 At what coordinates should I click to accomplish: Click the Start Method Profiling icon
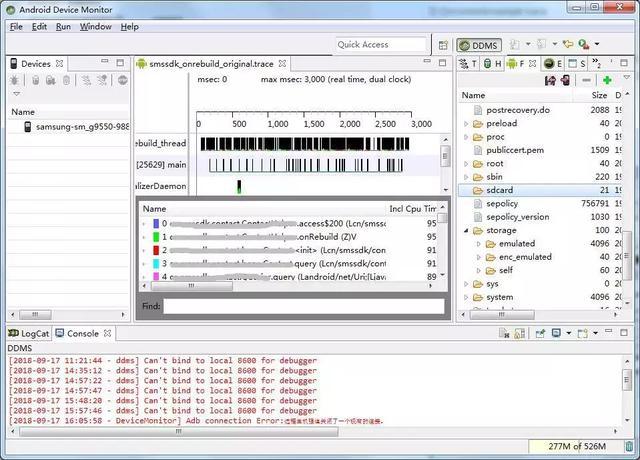102,80
